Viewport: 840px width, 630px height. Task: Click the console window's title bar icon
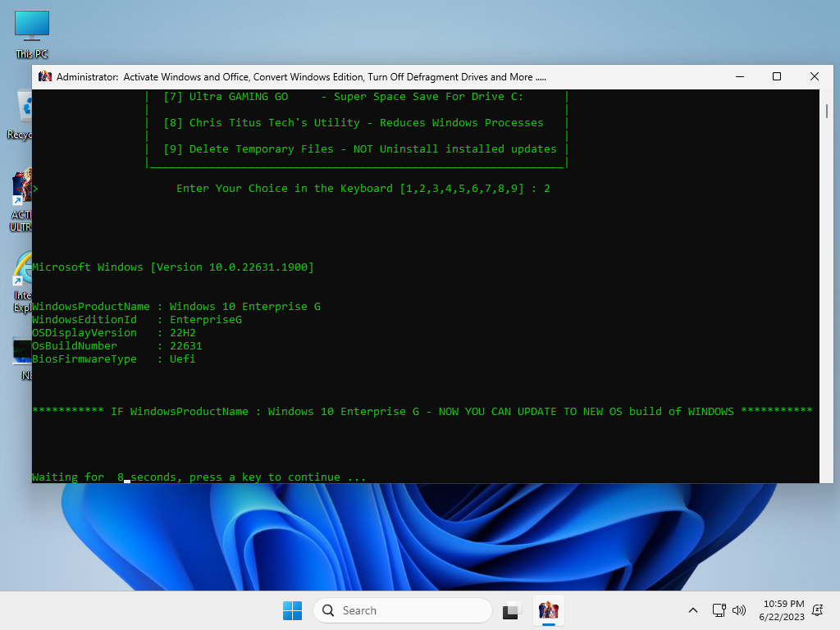click(45, 76)
